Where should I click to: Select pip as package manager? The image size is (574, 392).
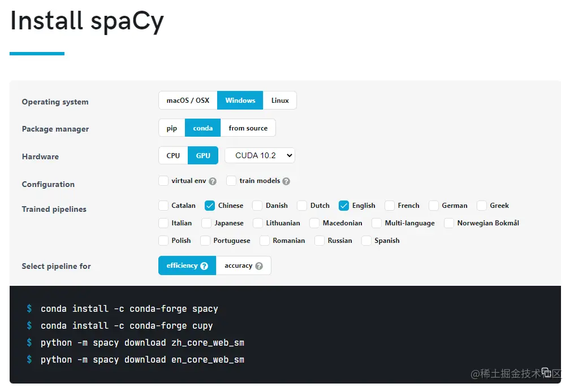tap(172, 128)
